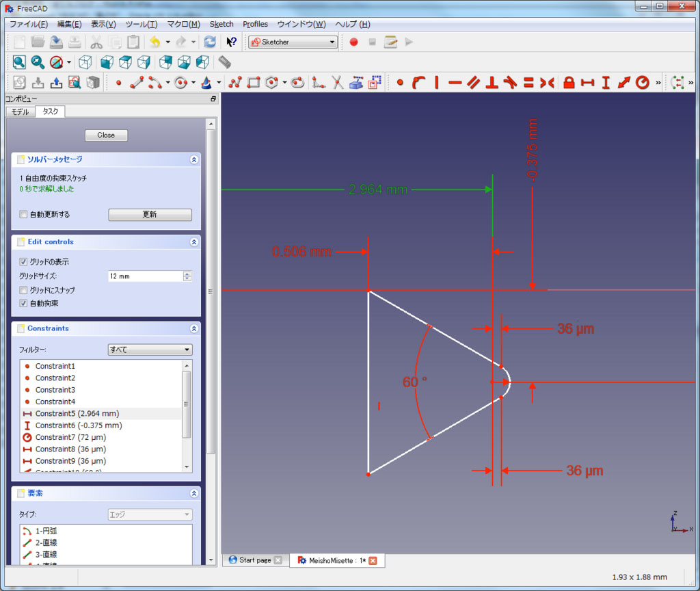
Task: Open the constraints filter dropdown
Action: tap(150, 350)
